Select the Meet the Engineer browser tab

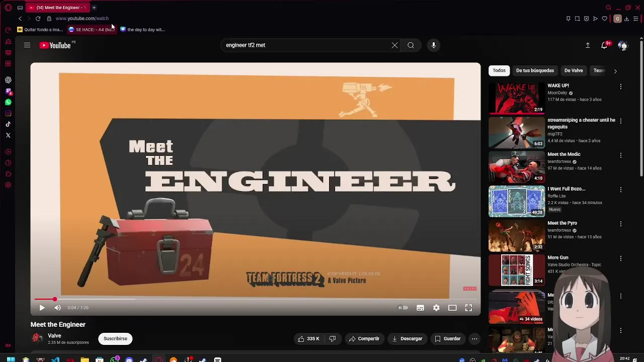click(x=57, y=8)
